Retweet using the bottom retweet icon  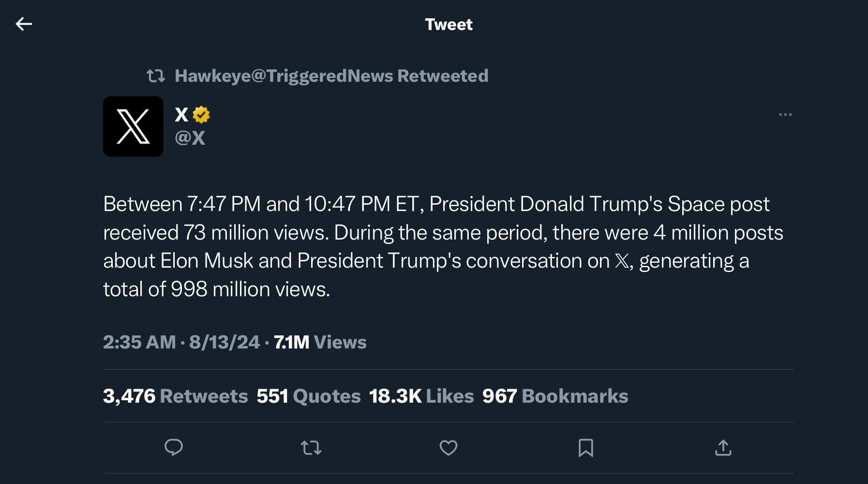(311, 448)
